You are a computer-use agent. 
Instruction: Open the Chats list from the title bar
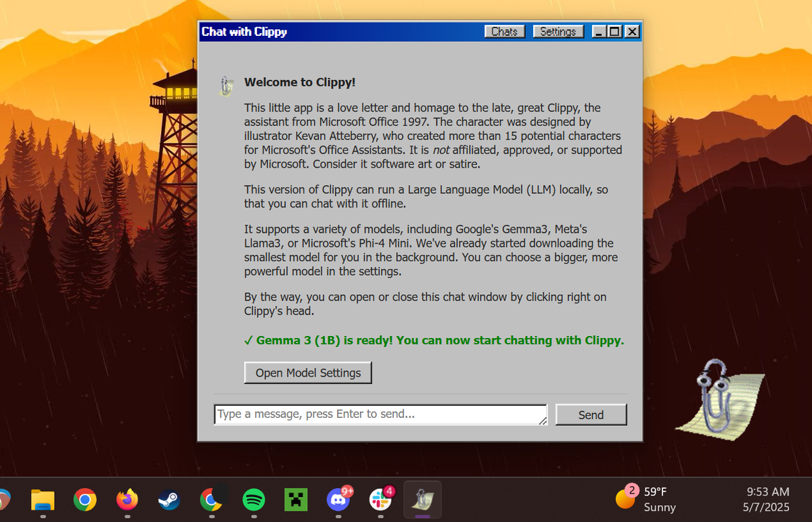tap(504, 31)
